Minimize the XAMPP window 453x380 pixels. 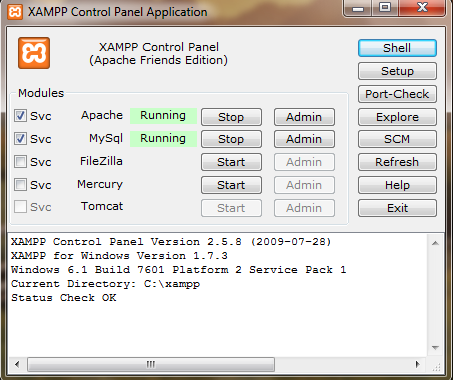[x=358, y=8]
